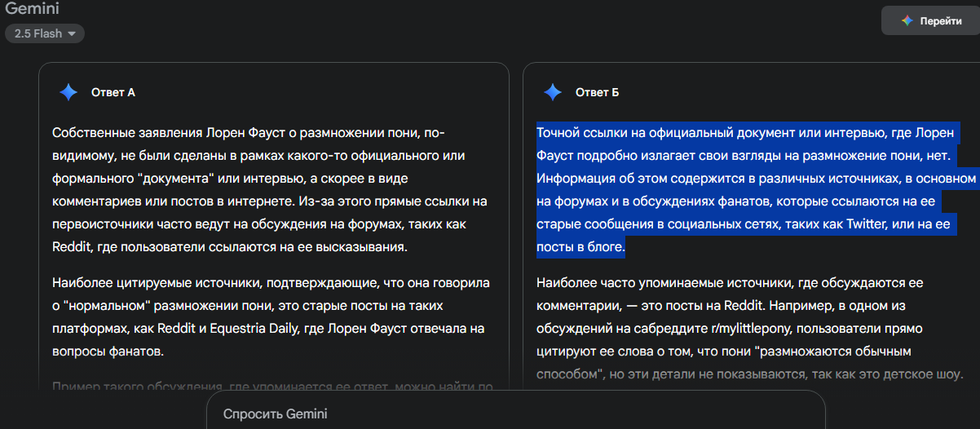Click the Gemini logo title
This screenshot has height=429, width=980.
32,9
